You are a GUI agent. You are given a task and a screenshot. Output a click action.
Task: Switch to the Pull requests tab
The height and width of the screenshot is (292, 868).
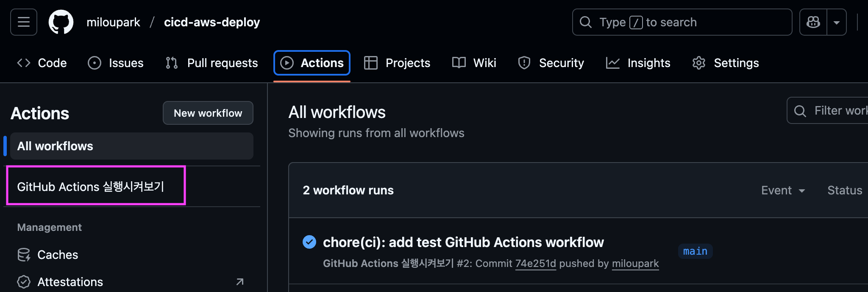click(212, 63)
